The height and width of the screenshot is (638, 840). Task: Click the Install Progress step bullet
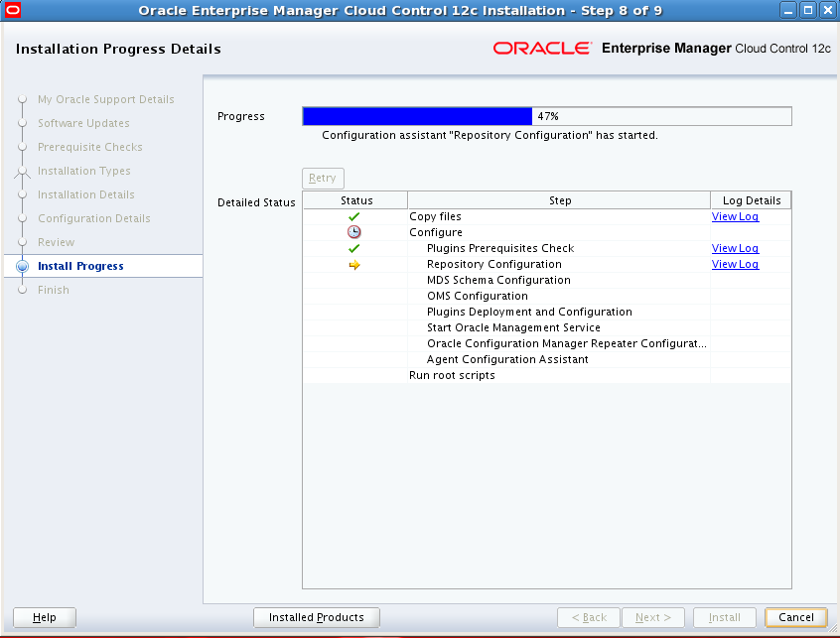[22, 266]
